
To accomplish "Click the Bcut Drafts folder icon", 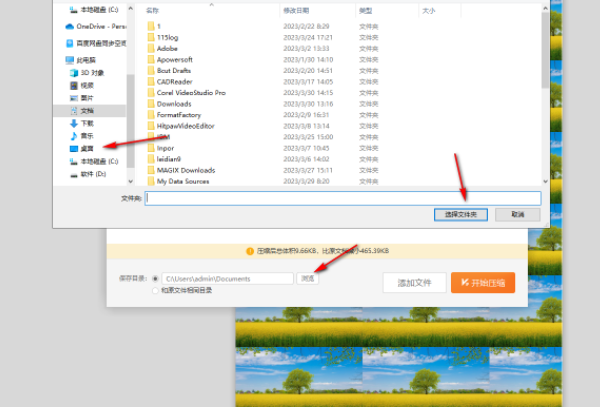I will 151,70.
